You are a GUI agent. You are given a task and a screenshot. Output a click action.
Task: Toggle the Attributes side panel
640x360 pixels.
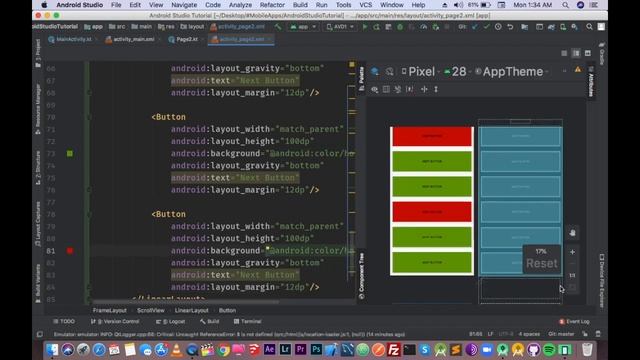point(591,82)
